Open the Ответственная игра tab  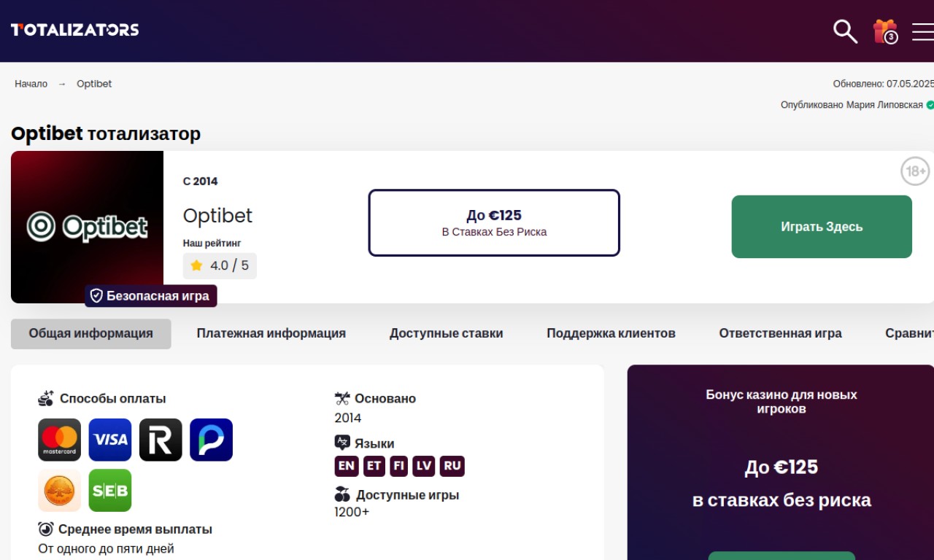pos(780,334)
